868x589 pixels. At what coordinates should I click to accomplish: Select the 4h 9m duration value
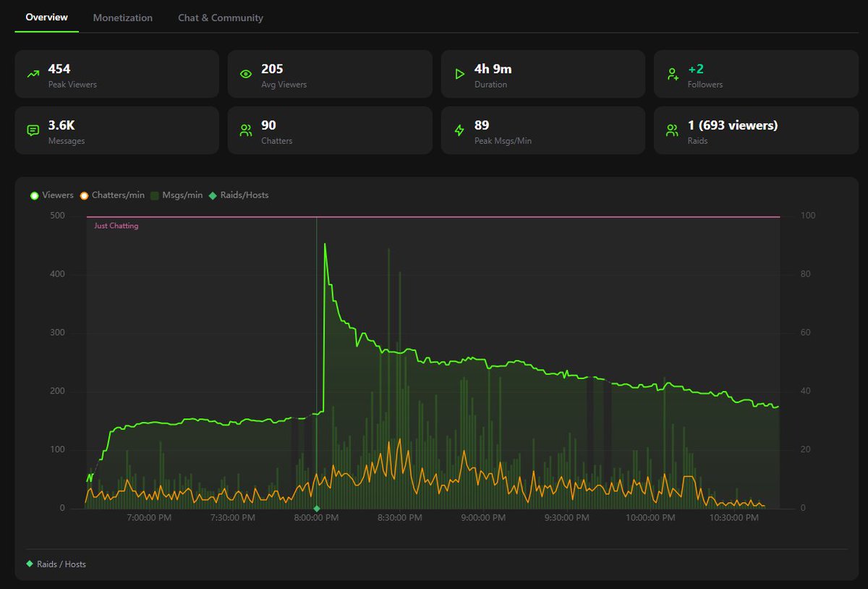[x=493, y=69]
